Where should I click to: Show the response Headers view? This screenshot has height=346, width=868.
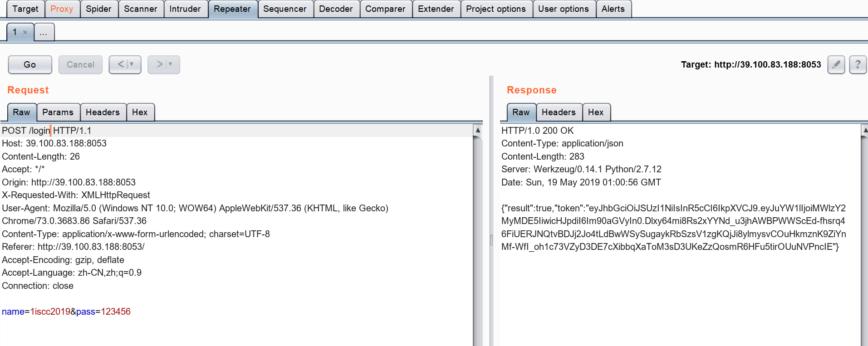[559, 112]
